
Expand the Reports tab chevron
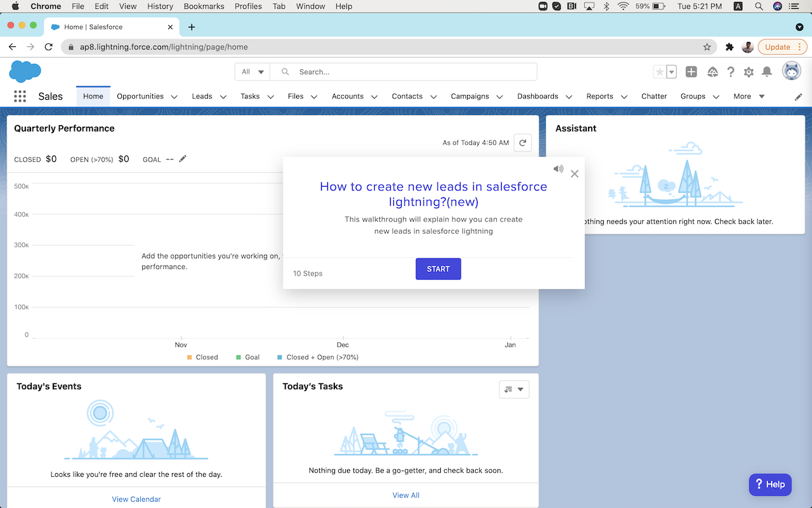click(624, 97)
